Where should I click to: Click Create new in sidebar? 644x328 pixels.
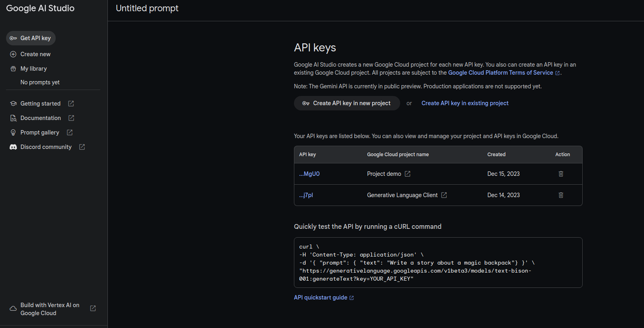pyautogui.click(x=35, y=54)
